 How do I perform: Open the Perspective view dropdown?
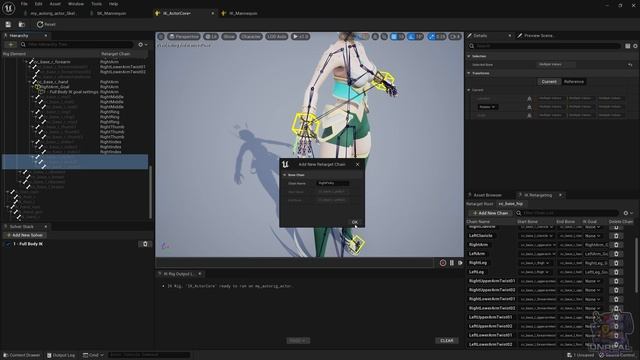183,37
